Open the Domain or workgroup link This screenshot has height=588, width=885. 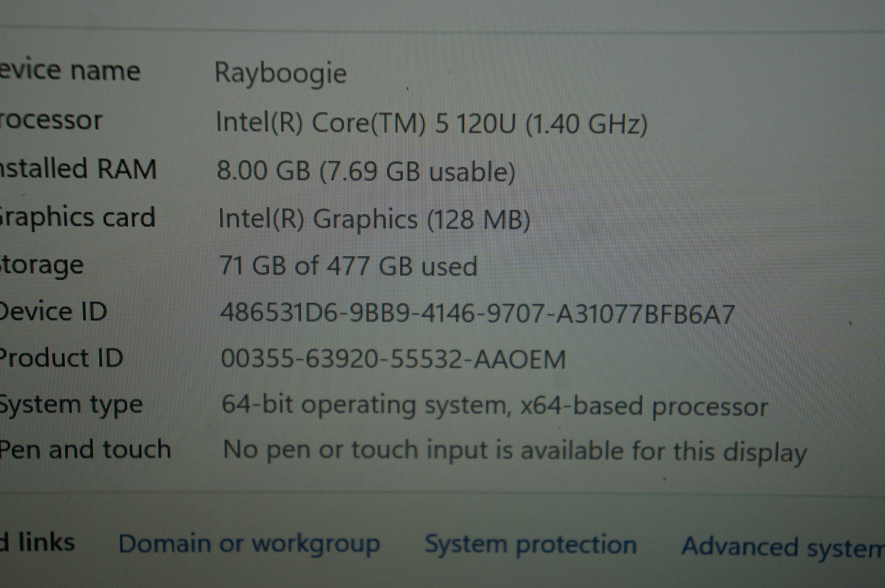[x=249, y=544]
